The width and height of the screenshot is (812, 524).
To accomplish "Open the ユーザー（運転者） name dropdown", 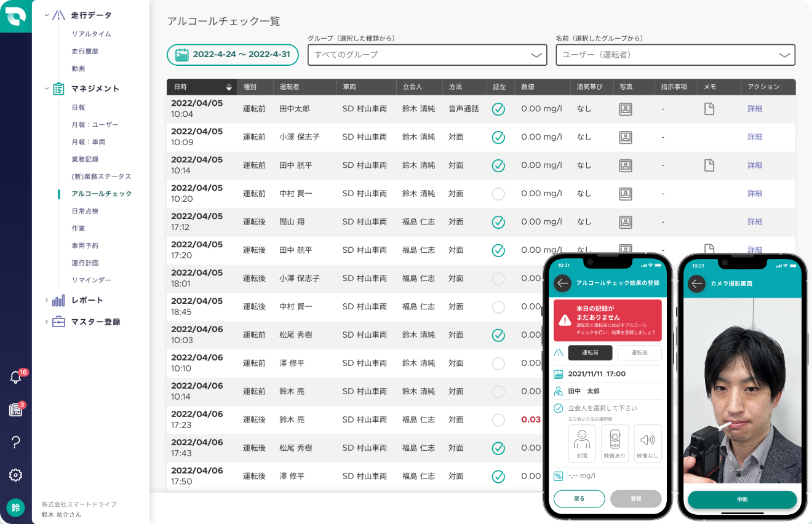I will (675, 55).
